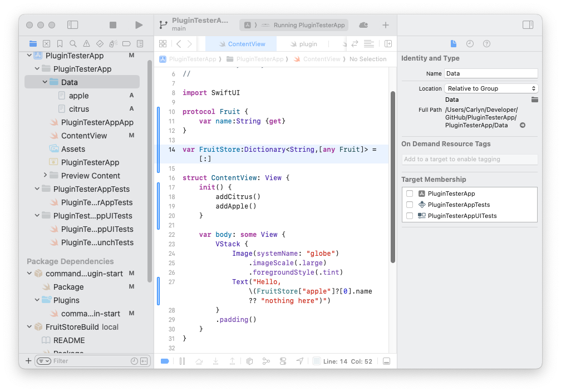Toggle the inspector panel button
Viewport: 561px width, 392px height.
point(528,24)
